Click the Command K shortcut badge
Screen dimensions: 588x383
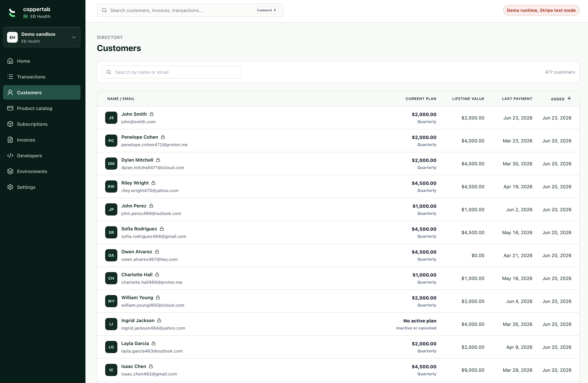tap(266, 10)
